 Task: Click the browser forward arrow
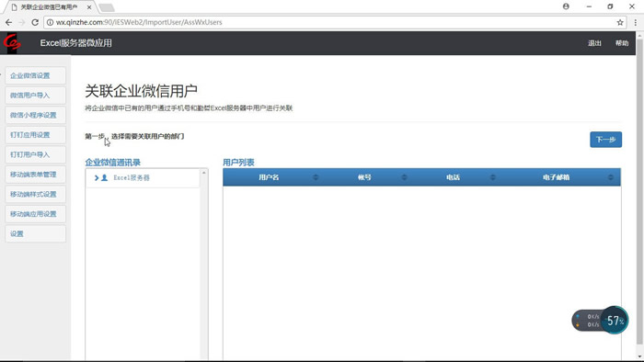click(x=22, y=22)
